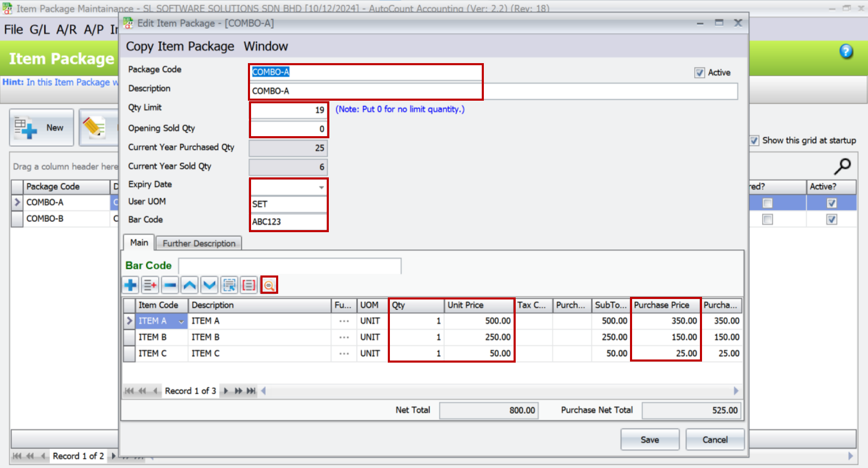Screen dimensions: 868x468
Task: Toggle the expired checkbox for COMBO-A row
Action: click(x=767, y=203)
